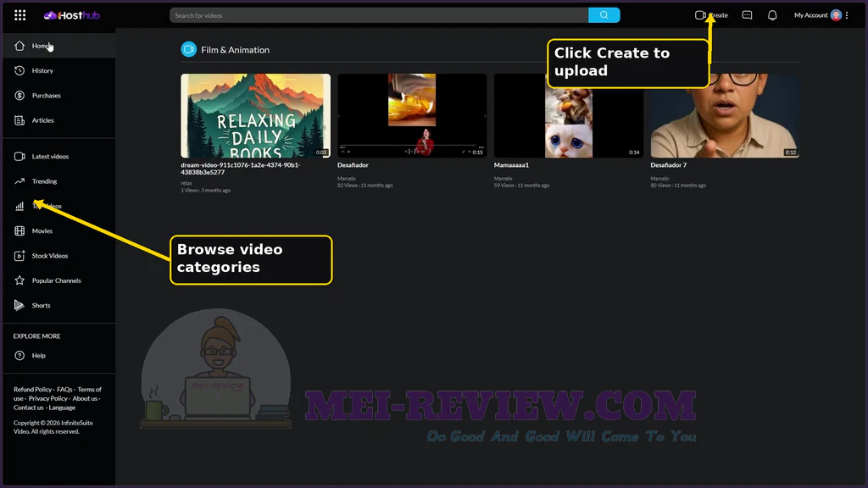Open the Relaxing Daily Books video thumbnail
The image size is (868, 488).
pos(256,115)
